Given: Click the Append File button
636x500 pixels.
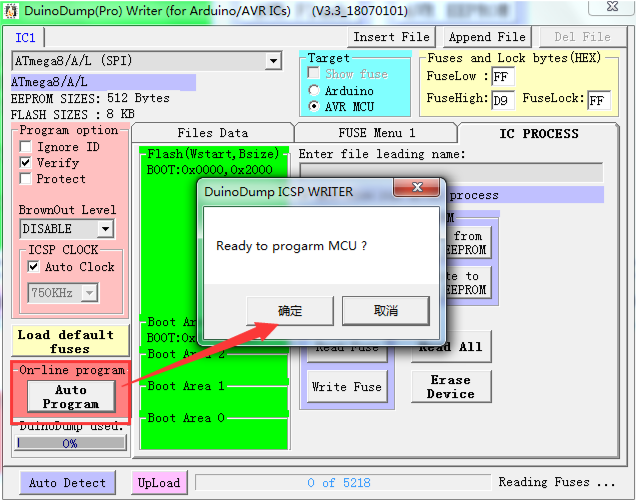Looking at the screenshot, I should coord(487,37).
